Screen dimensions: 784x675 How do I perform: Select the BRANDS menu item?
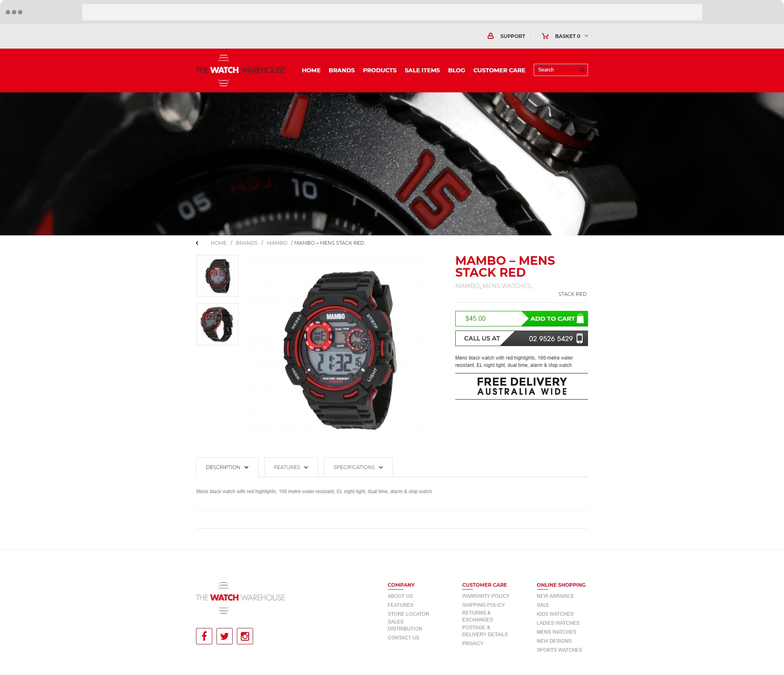pyautogui.click(x=340, y=69)
